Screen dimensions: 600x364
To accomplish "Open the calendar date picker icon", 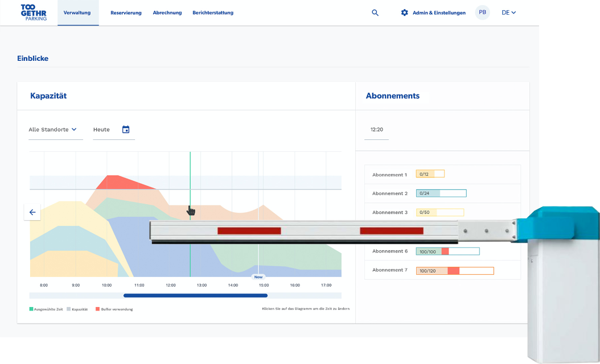I will pyautogui.click(x=125, y=129).
